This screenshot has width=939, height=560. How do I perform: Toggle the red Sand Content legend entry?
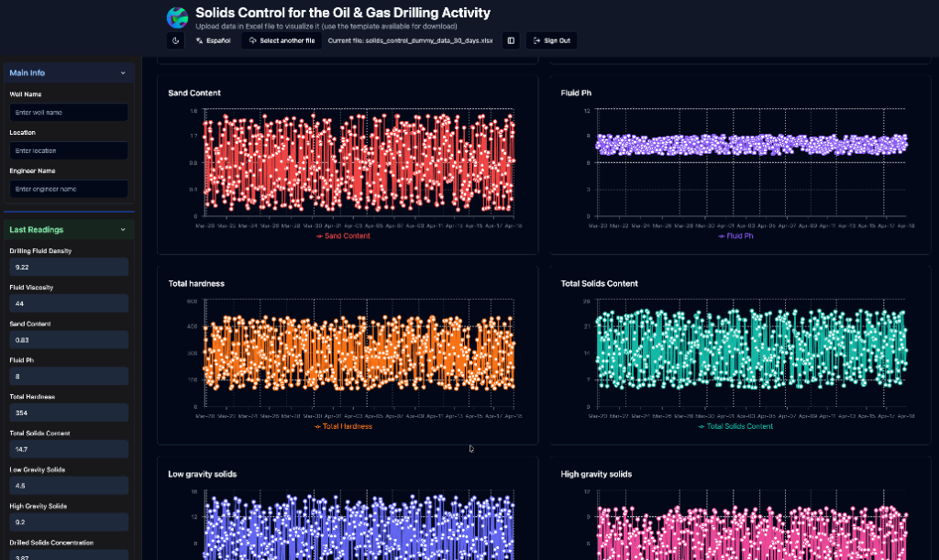343,236
